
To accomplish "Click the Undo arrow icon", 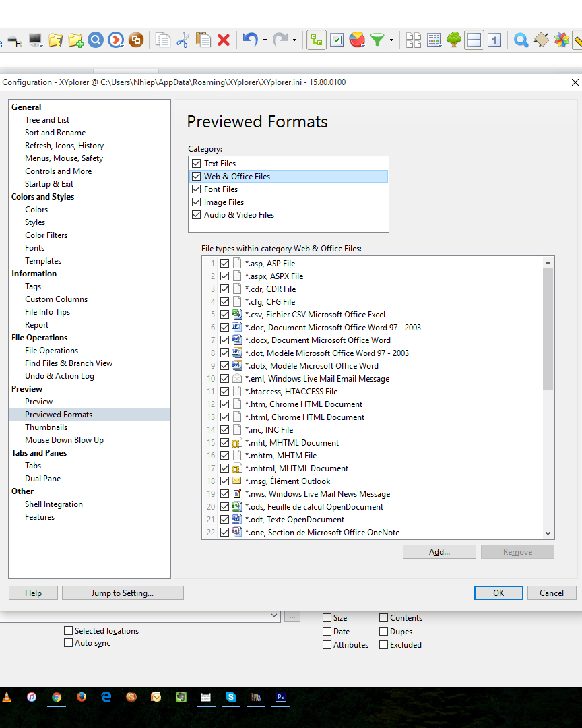I will point(250,40).
